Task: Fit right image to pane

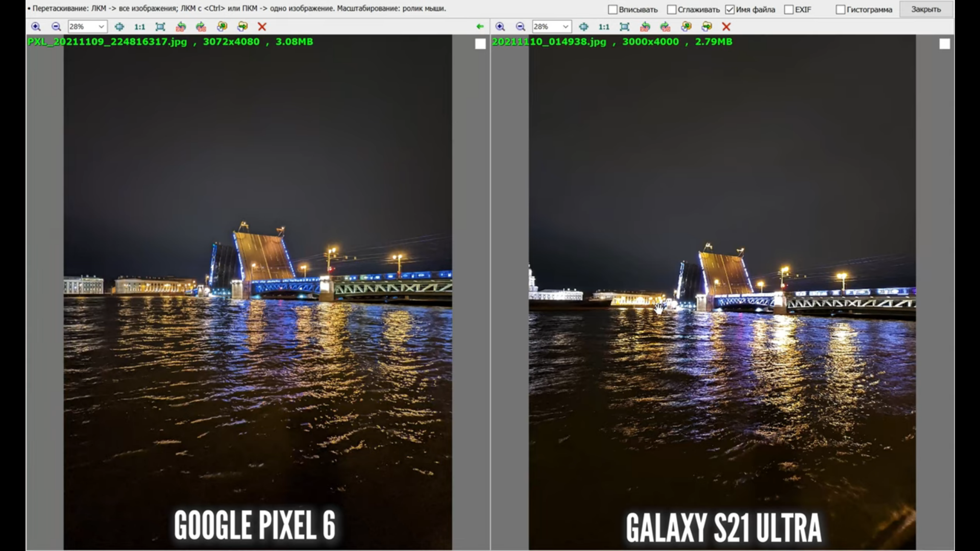Action: point(625,27)
